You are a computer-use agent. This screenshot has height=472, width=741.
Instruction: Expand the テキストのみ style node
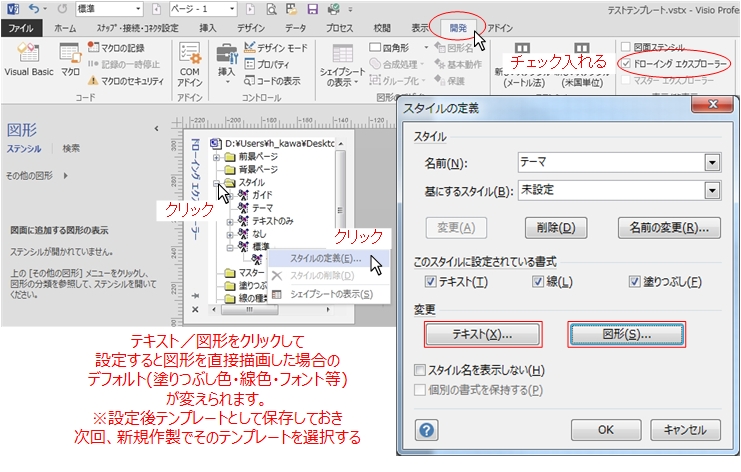coord(230,221)
